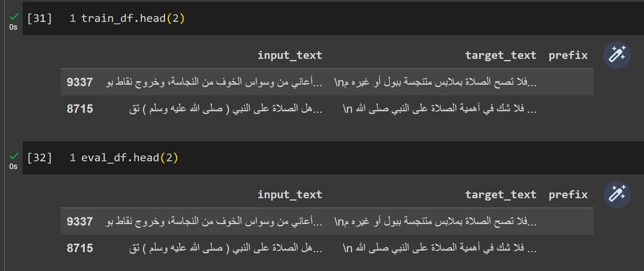Select row index 9337 in train_df output
The width and height of the screenshot is (644, 271).
click(80, 82)
